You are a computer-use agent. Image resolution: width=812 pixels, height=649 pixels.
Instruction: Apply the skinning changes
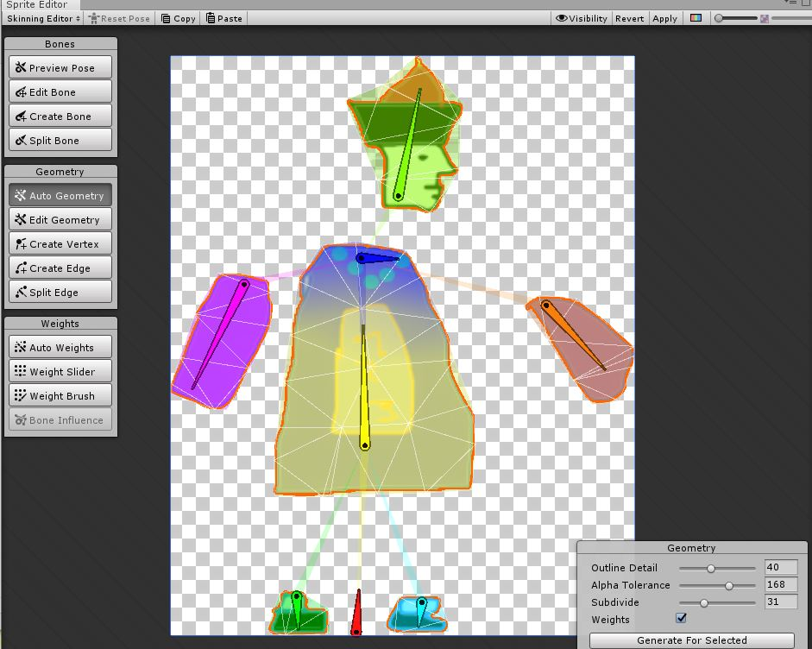click(664, 17)
